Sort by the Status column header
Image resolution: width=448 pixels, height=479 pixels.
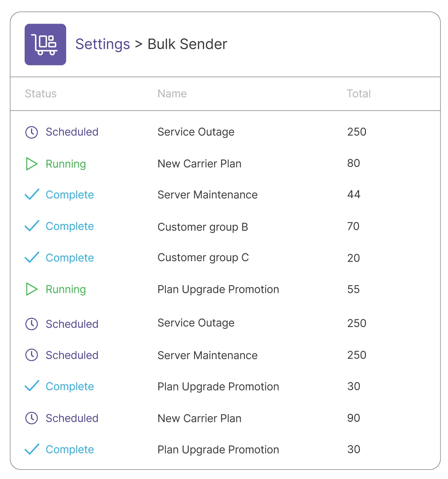point(41,94)
